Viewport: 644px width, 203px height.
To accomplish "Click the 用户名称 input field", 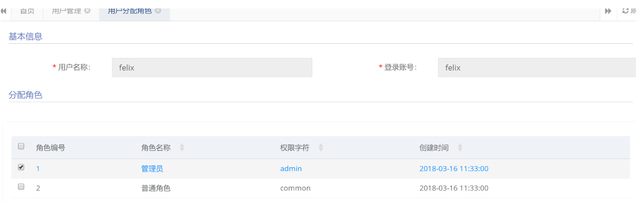I will 212,68.
